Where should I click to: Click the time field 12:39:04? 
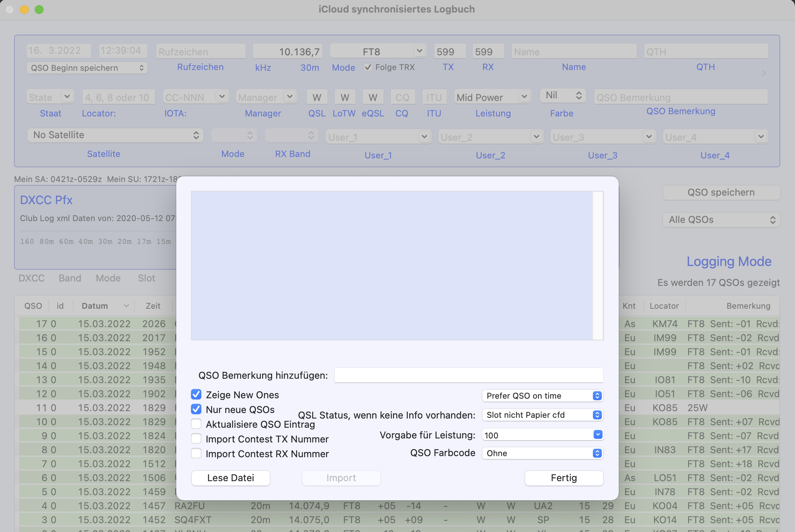click(123, 50)
